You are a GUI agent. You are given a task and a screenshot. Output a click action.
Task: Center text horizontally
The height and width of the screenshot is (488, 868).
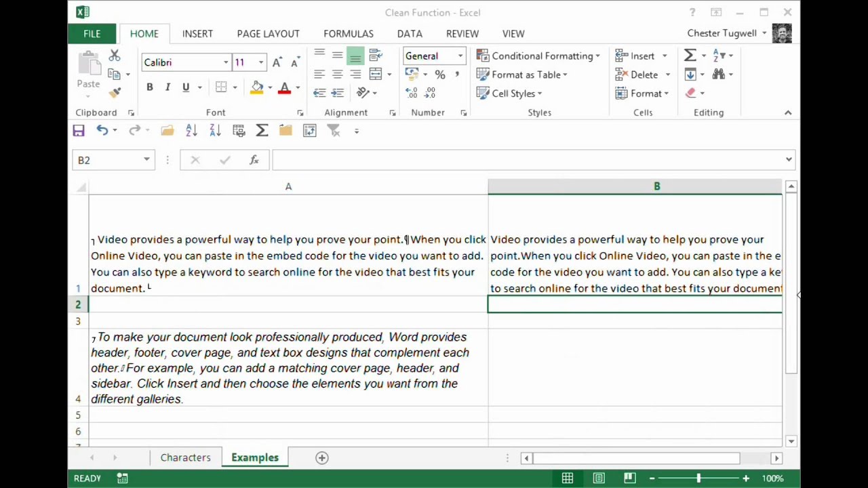tap(337, 74)
